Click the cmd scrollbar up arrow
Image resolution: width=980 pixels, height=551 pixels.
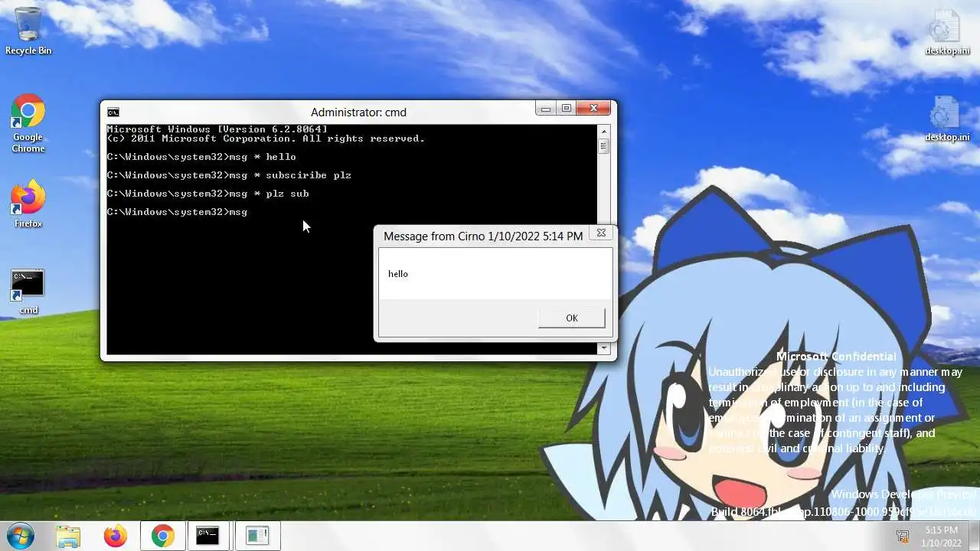603,131
